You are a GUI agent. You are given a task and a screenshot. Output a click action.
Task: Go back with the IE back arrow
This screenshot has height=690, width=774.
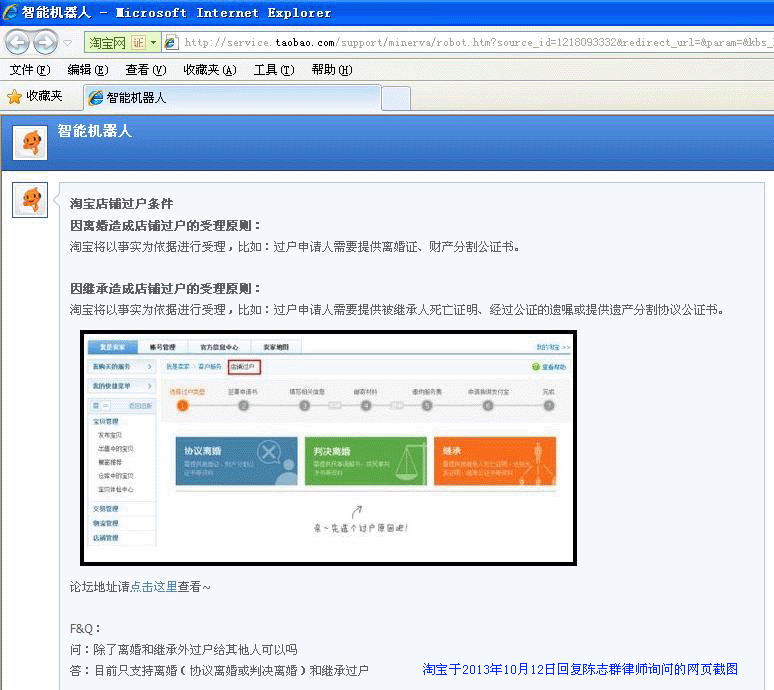point(18,42)
